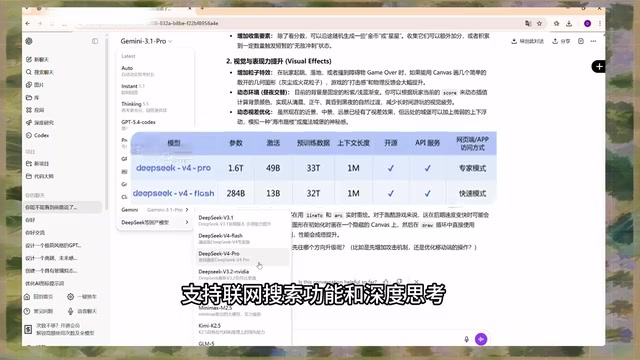Choose GLM-5 in the submenu
The height and width of the screenshot is (360, 640).
point(242,344)
